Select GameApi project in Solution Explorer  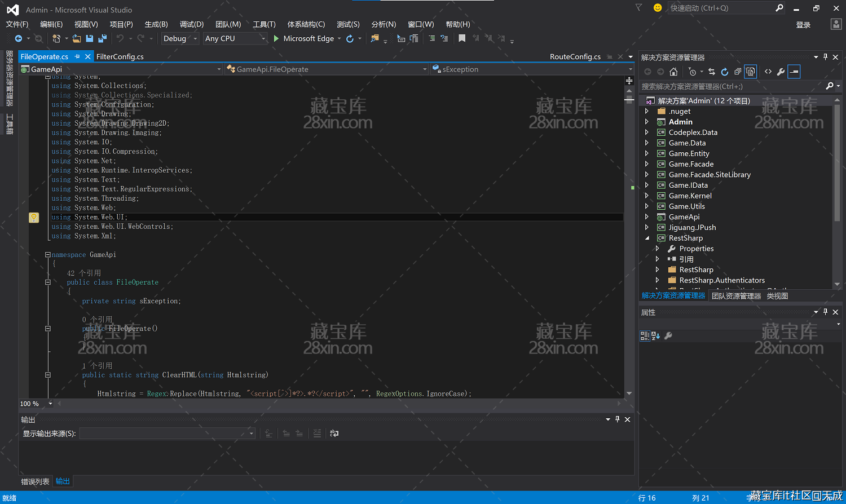tap(684, 217)
